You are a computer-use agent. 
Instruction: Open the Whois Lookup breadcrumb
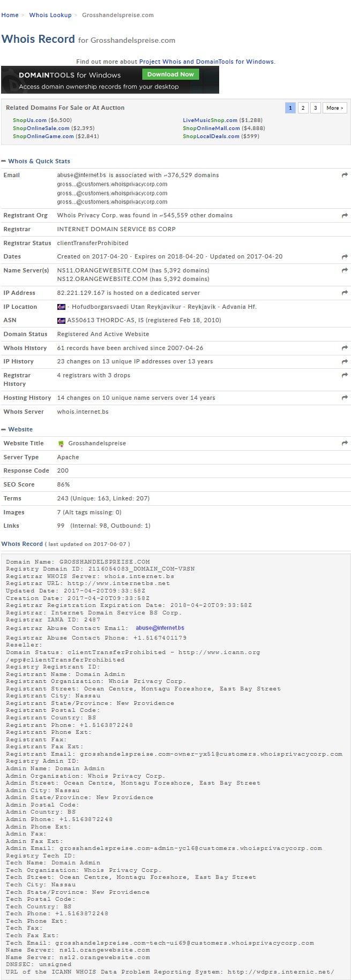50,15
